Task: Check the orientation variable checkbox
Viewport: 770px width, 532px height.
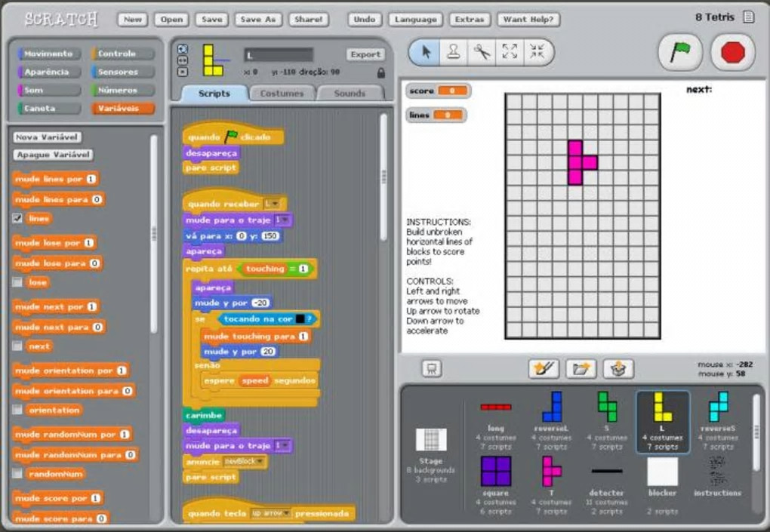Action: (17, 409)
